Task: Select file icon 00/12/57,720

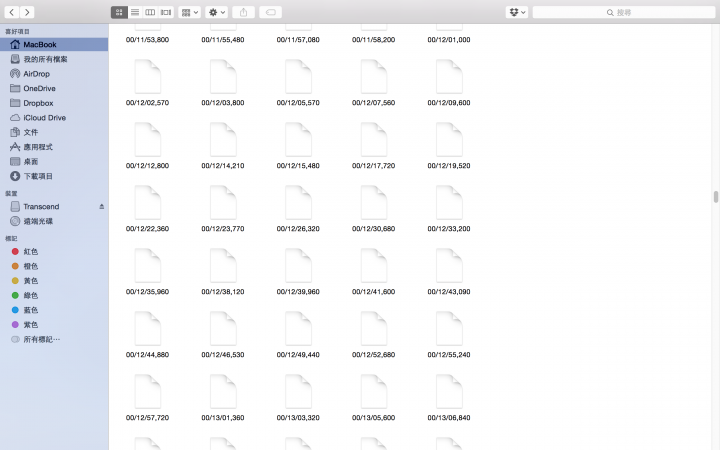Action: 147,391
